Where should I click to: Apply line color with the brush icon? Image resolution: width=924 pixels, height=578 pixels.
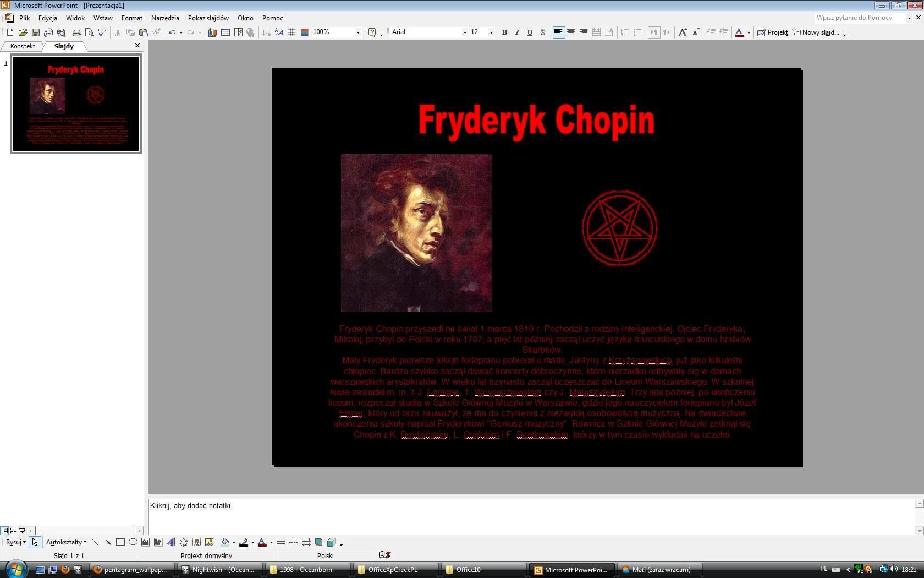(x=244, y=542)
